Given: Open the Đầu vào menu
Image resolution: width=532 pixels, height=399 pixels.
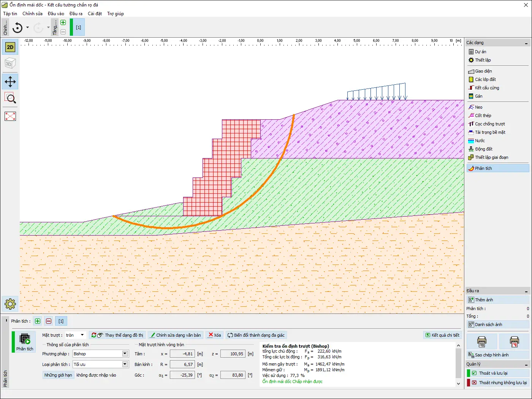Looking at the screenshot, I should point(56,14).
